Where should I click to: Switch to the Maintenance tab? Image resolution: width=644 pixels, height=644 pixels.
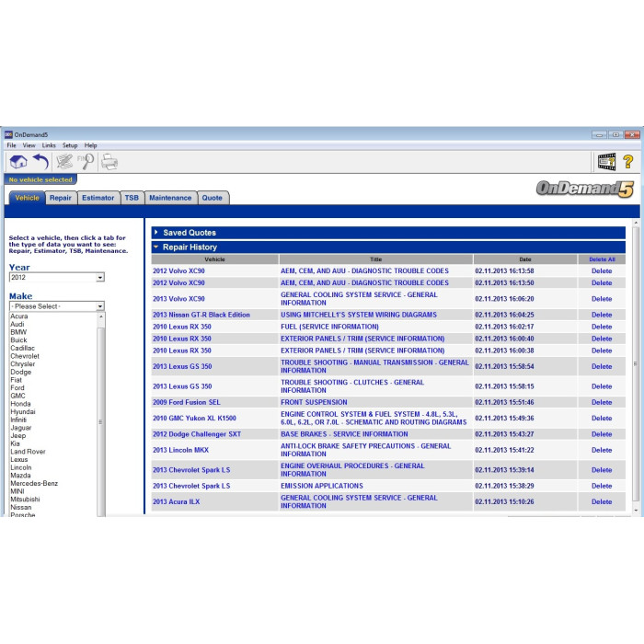click(170, 198)
